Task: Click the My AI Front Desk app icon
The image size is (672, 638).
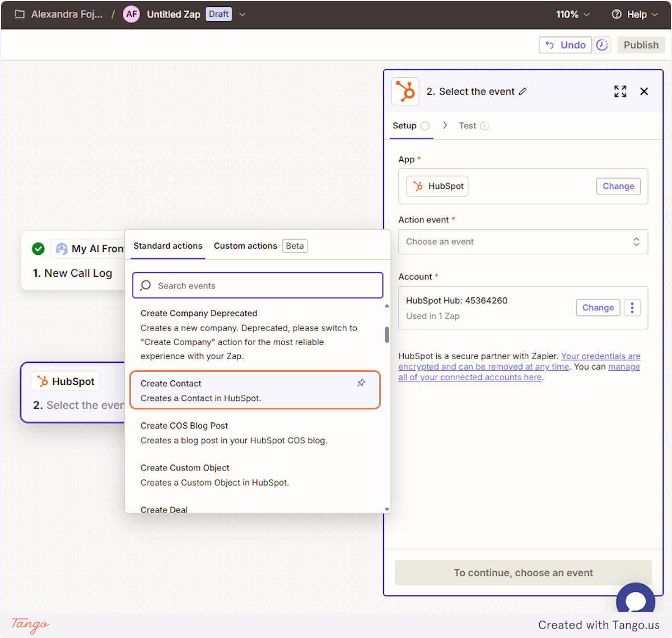Action: coord(62,249)
